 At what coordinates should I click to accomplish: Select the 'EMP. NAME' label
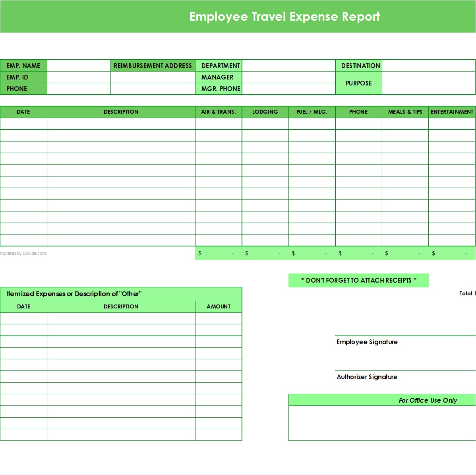tap(23, 66)
